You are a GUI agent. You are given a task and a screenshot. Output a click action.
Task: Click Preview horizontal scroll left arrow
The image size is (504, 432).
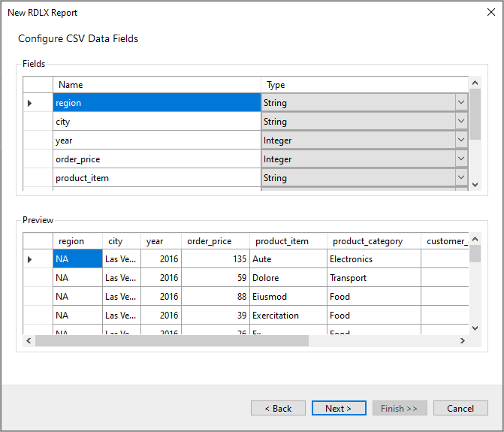click(x=29, y=340)
